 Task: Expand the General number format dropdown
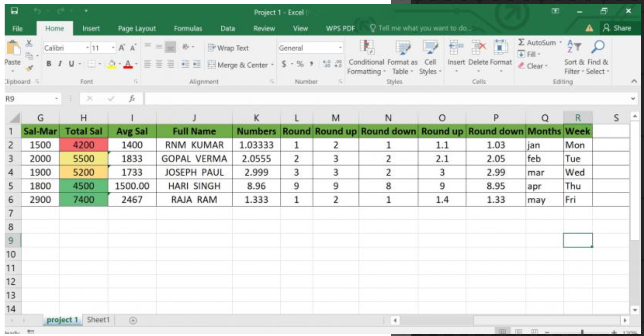coord(340,48)
